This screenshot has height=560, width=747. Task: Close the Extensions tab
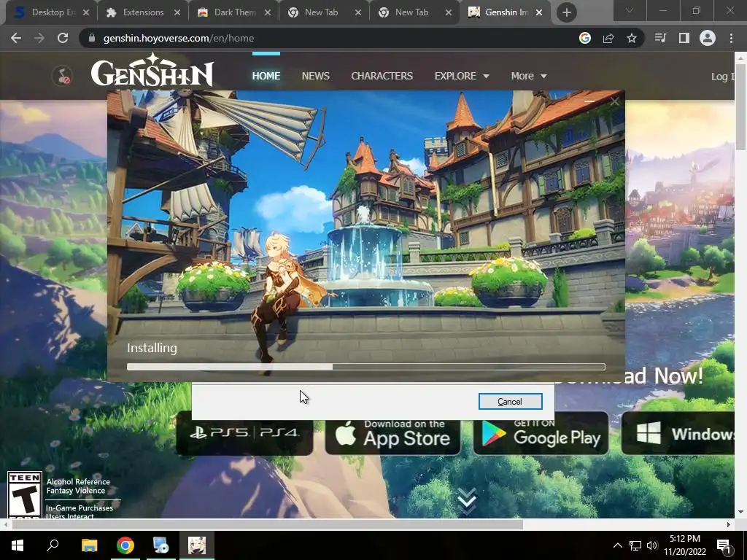(177, 13)
